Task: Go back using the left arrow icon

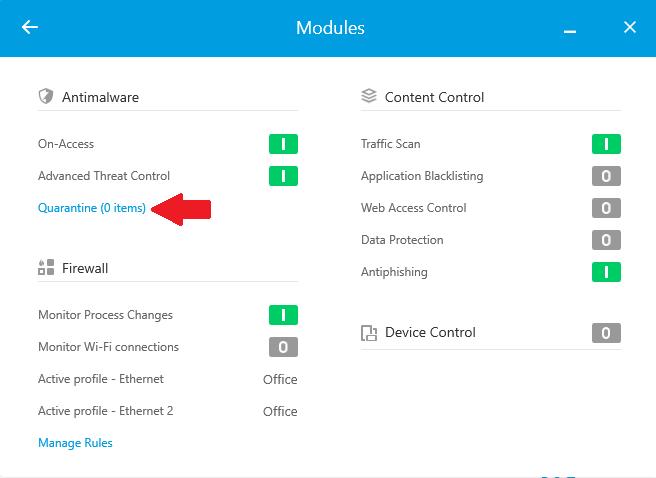Action: click(x=30, y=27)
